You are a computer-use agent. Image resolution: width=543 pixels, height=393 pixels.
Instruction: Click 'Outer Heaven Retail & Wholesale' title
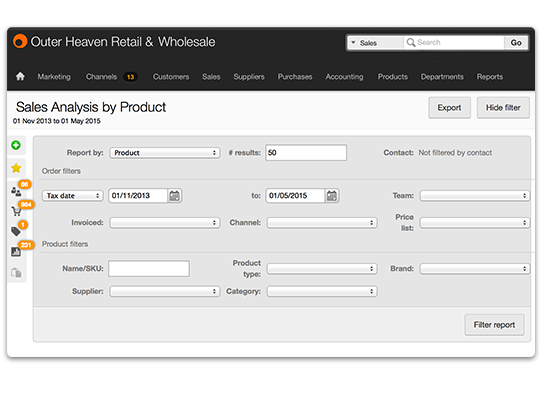pos(123,42)
